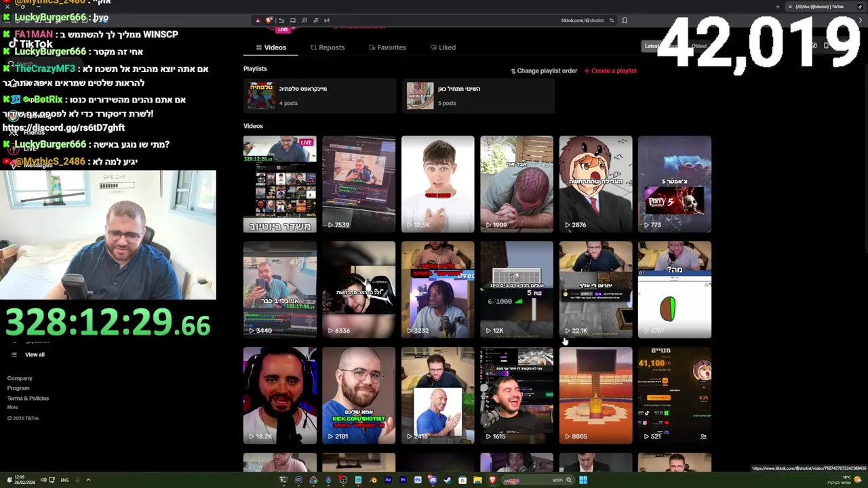Open the video with 8805 views
868x488 pixels.
pos(595,396)
